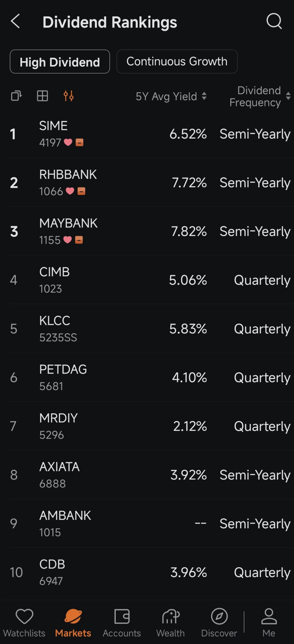Select the High Dividend tab
The image size is (294, 644).
tap(60, 62)
